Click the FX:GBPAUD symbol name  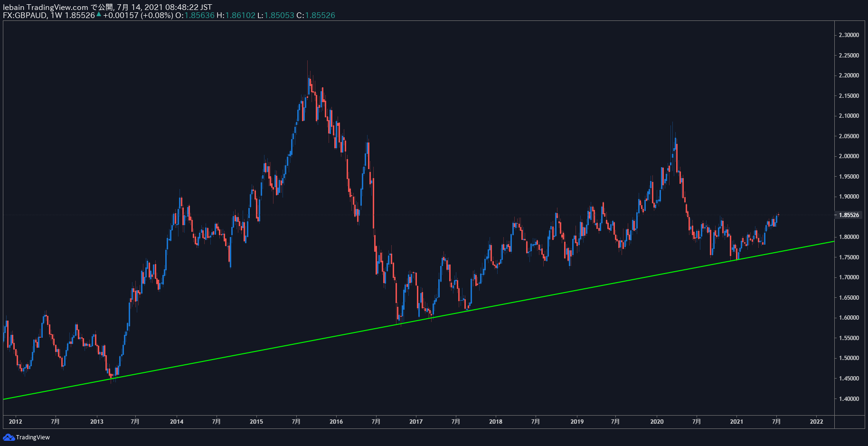(x=25, y=15)
